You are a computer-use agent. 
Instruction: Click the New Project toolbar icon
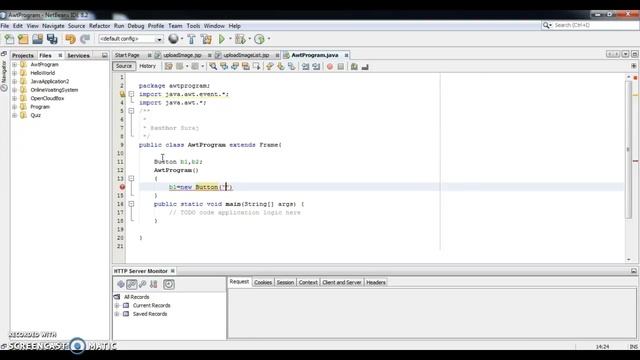[23, 39]
